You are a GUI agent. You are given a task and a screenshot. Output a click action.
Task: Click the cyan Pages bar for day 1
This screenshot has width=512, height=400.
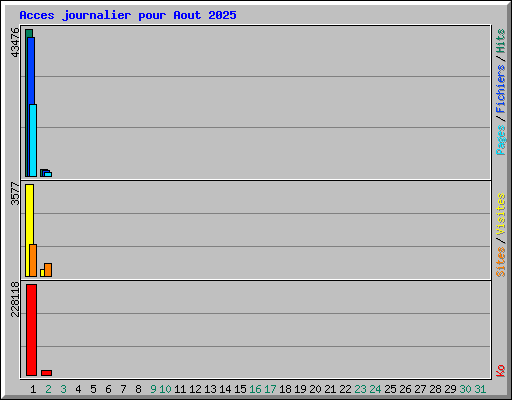(x=33, y=140)
